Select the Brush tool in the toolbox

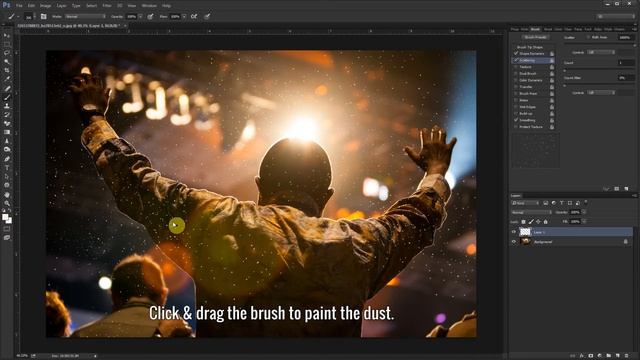tap(7, 97)
